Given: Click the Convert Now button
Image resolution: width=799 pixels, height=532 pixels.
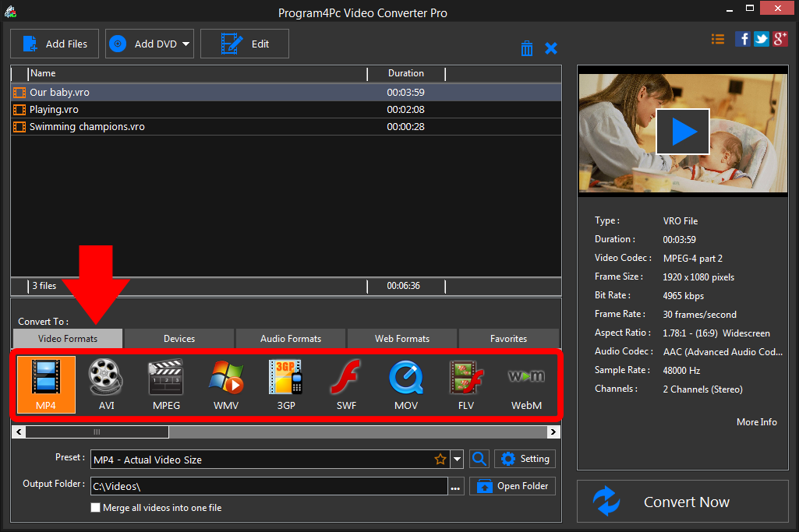Looking at the screenshot, I should [682, 502].
